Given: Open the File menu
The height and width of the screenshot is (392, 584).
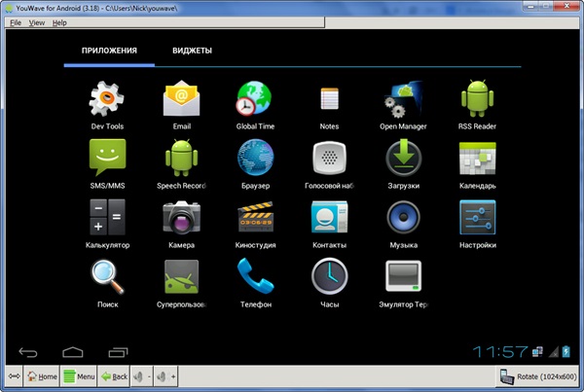Looking at the screenshot, I should (16, 21).
